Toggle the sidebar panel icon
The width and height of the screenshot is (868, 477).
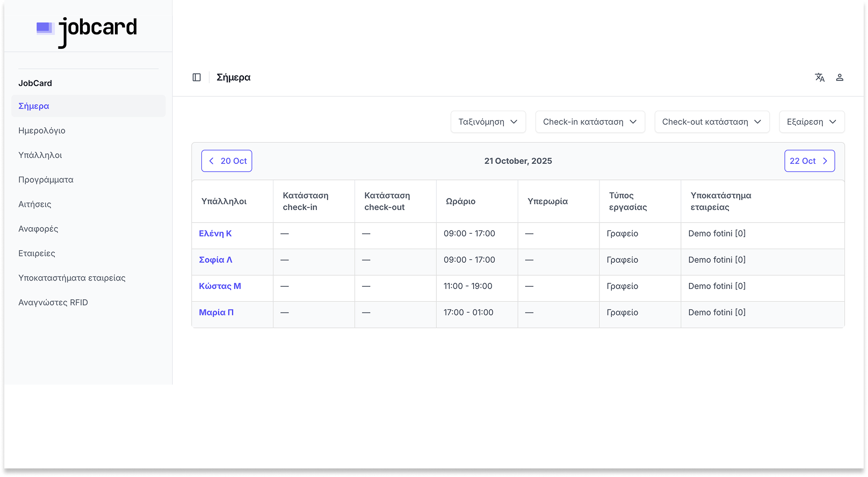197,77
